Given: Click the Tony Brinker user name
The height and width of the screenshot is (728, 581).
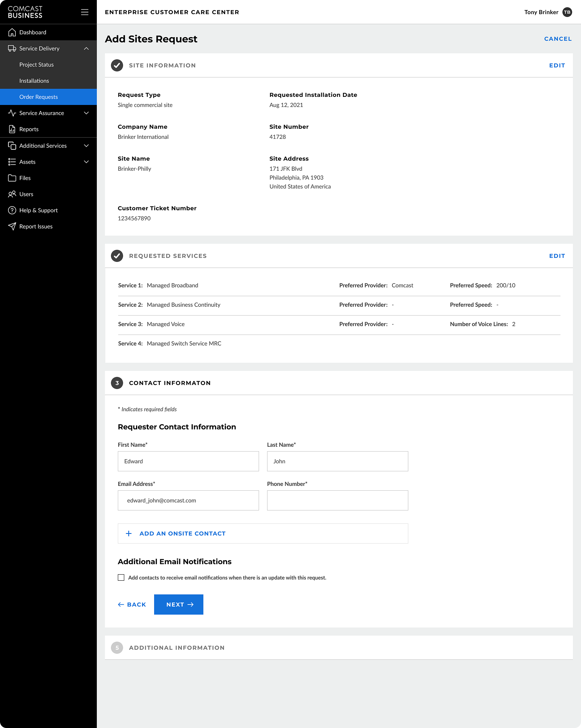Looking at the screenshot, I should (541, 12).
